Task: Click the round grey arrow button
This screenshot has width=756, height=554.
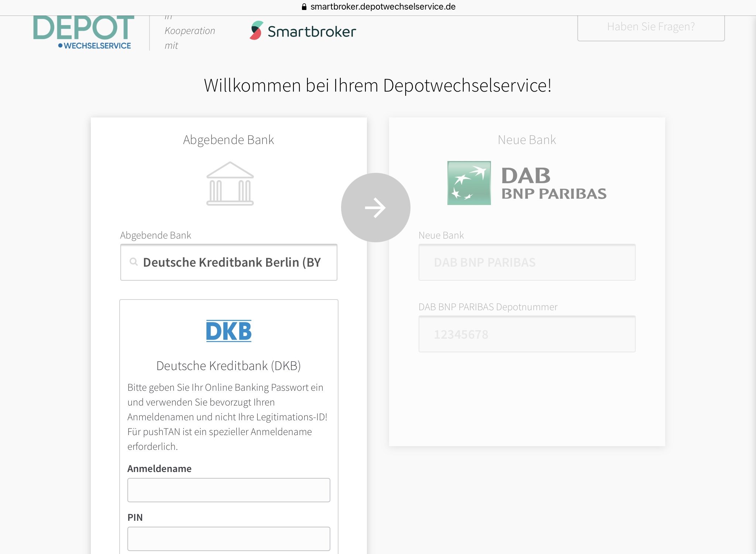Action: tap(375, 208)
